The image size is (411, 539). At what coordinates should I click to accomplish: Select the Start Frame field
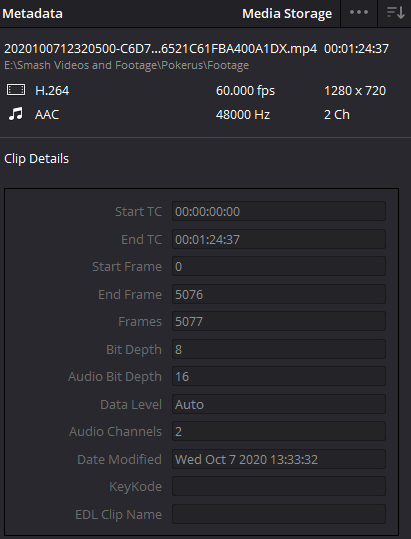point(279,266)
